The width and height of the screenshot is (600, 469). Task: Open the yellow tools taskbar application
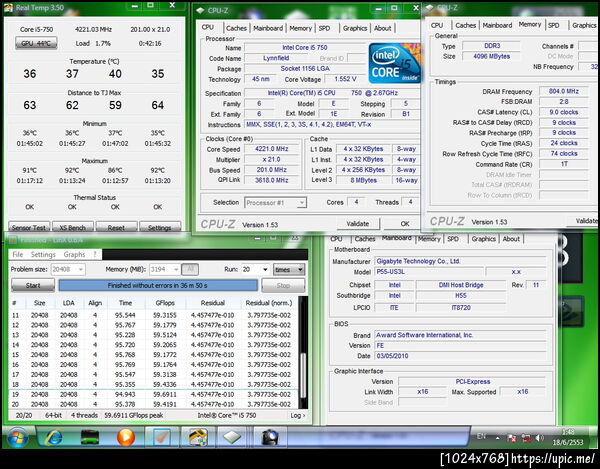coord(197,437)
